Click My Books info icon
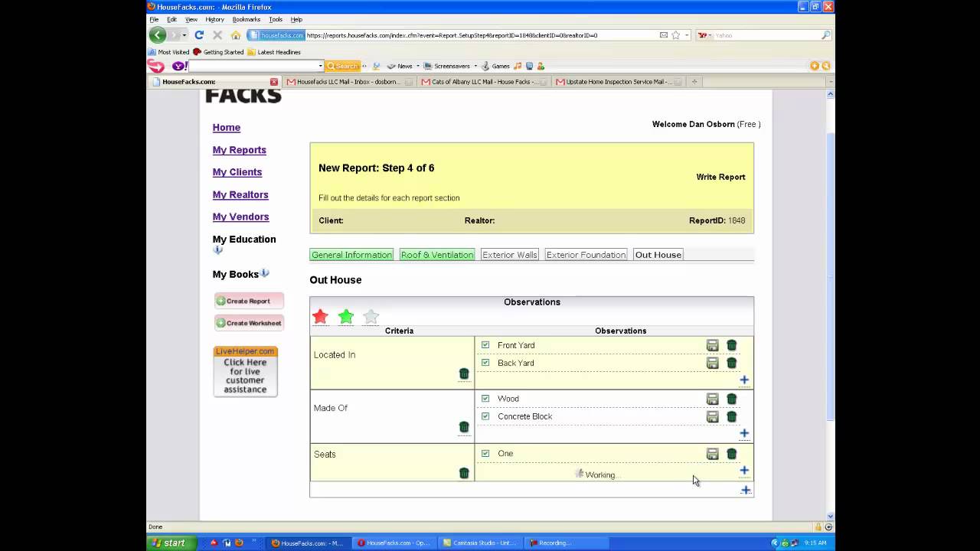 pyautogui.click(x=265, y=273)
